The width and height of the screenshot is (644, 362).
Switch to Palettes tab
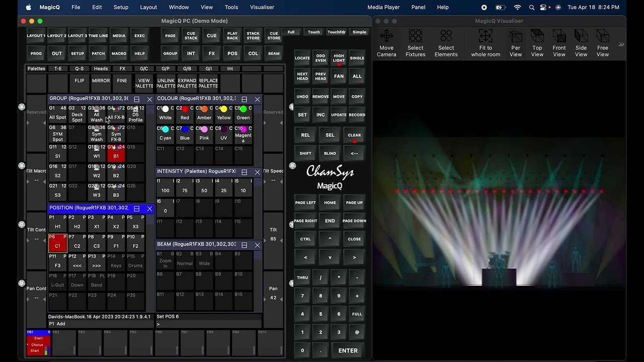tap(36, 69)
